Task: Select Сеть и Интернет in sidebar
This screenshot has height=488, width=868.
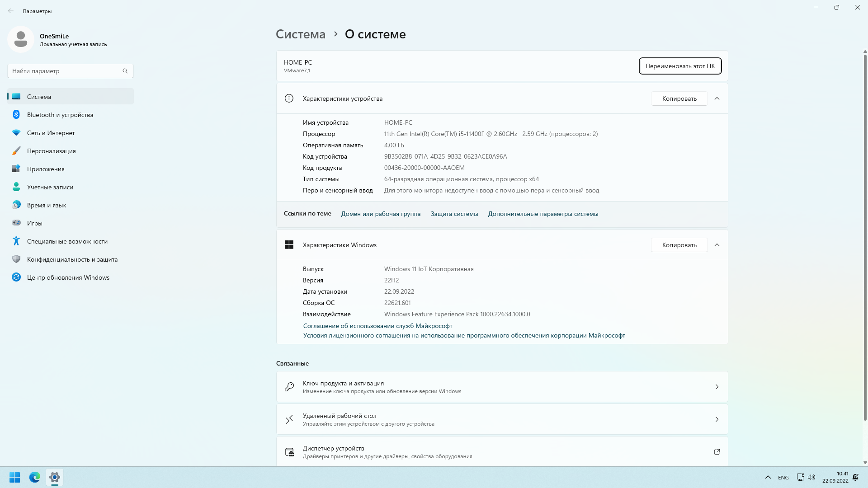Action: (x=51, y=133)
